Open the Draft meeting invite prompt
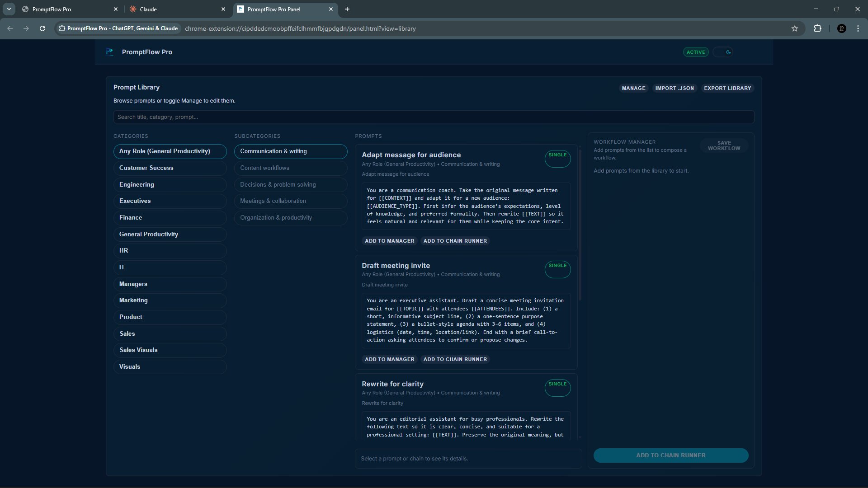 pyautogui.click(x=396, y=266)
